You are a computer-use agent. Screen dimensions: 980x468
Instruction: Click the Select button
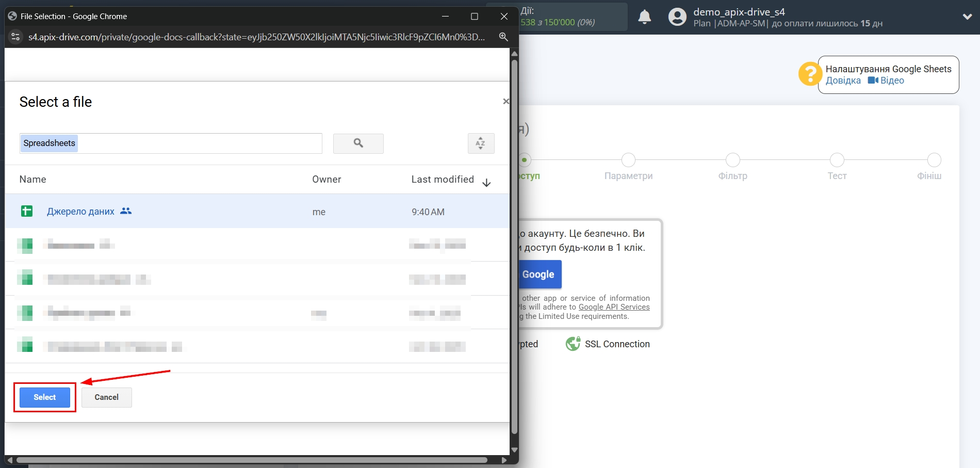point(44,397)
